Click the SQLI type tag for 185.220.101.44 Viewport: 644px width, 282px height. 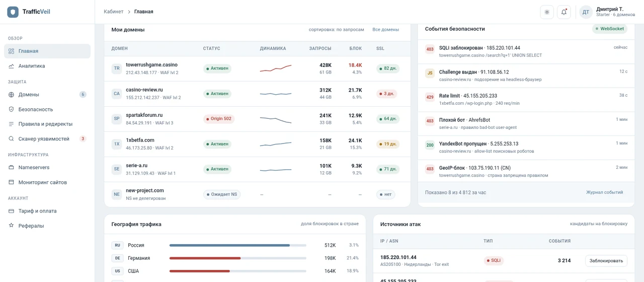pyautogui.click(x=494, y=261)
